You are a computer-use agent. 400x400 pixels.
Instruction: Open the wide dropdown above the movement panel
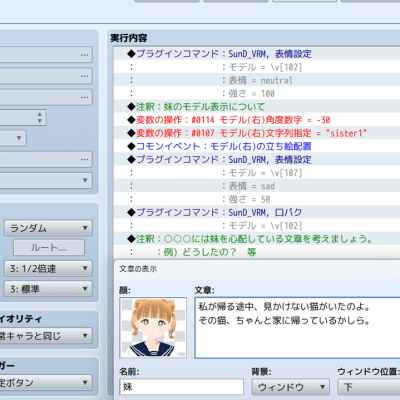(46, 180)
